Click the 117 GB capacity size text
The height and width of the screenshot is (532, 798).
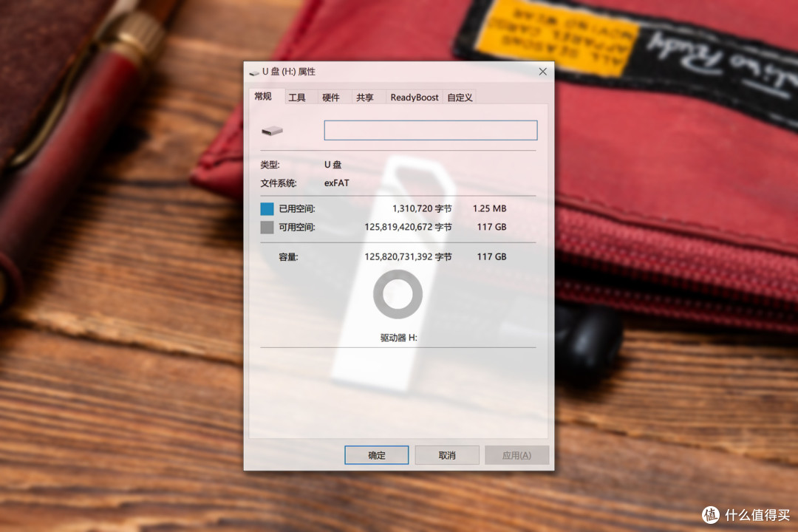[x=491, y=257]
